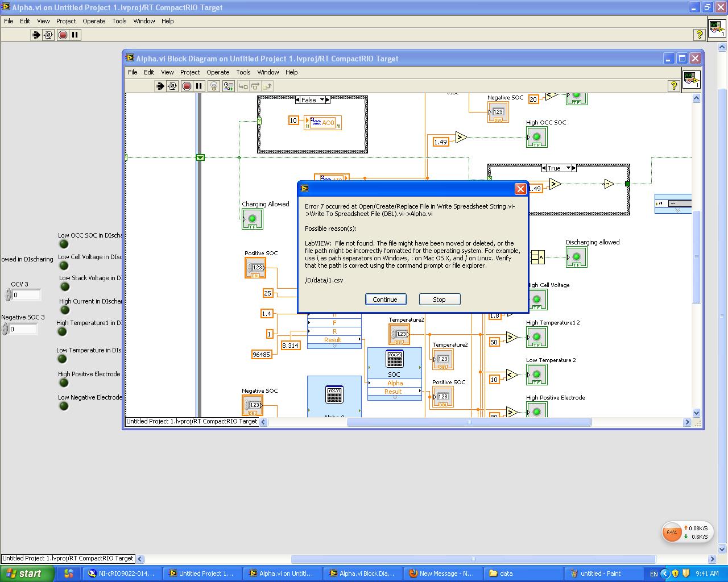Go to previous case on False structure
728x582 pixels.
coord(297,100)
